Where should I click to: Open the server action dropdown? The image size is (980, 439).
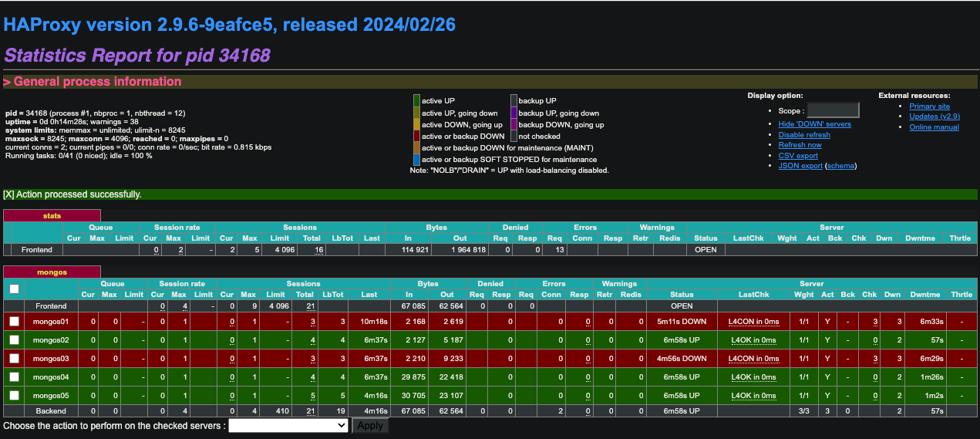(x=288, y=425)
